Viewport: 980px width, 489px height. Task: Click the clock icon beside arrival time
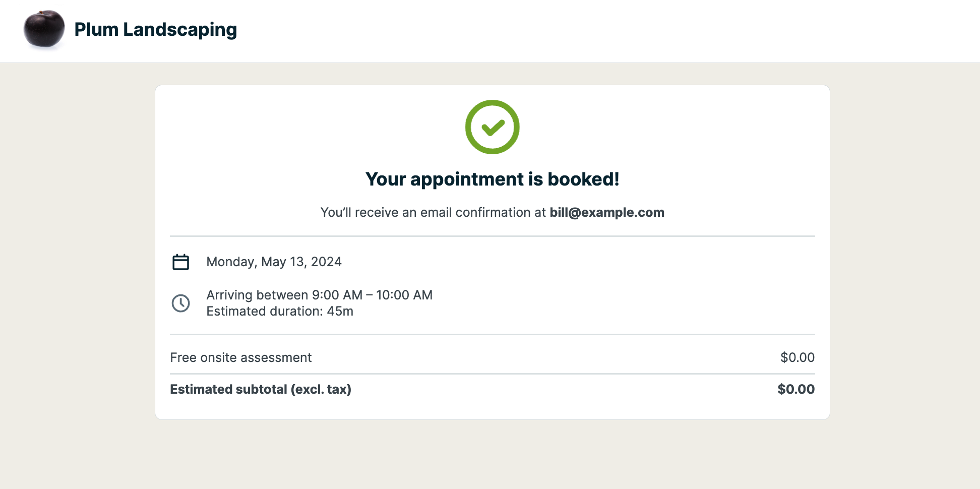(180, 303)
